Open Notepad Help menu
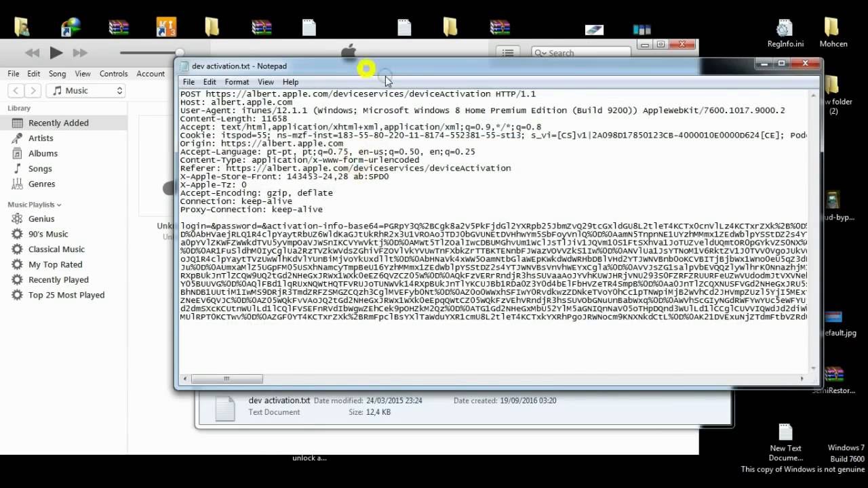The width and height of the screenshot is (868, 488). [x=290, y=81]
